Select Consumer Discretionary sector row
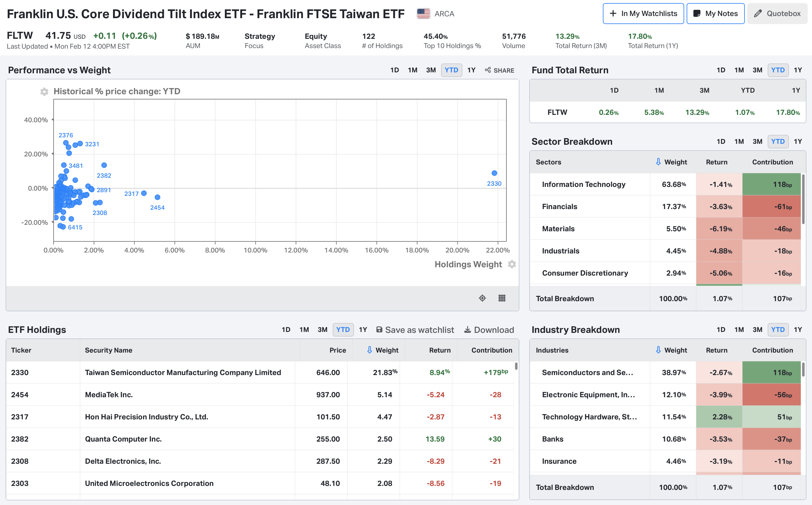Viewport: 812px width, 505px height. (665, 273)
